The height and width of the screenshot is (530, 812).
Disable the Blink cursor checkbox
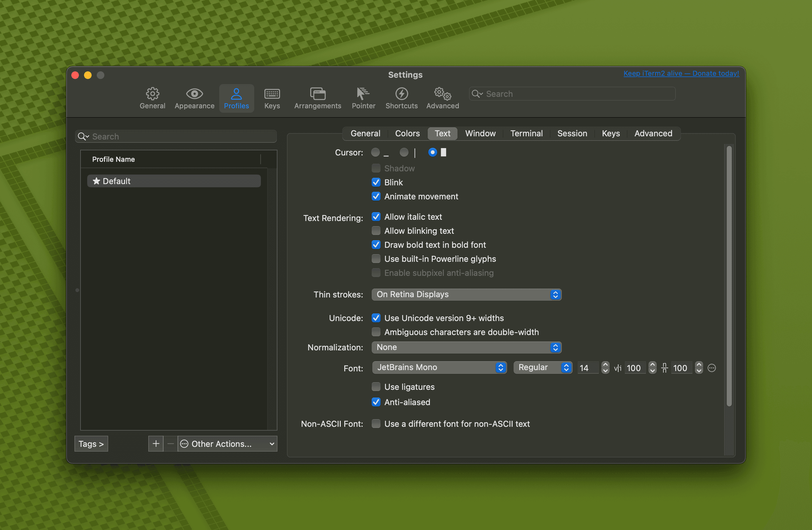click(376, 183)
